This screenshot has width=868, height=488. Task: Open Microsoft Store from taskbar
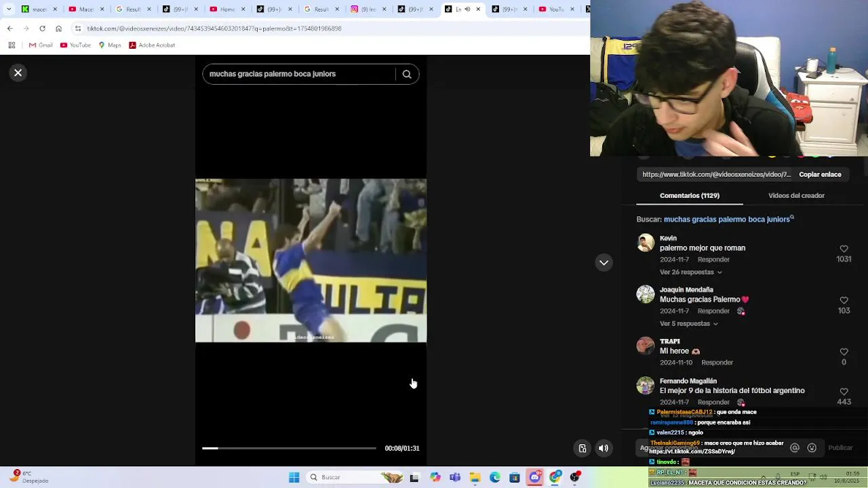[x=515, y=477]
